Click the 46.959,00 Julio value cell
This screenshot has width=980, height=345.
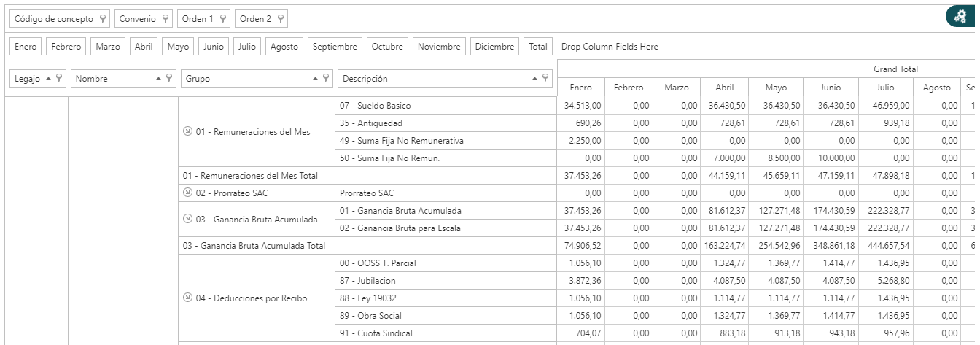tap(885, 106)
